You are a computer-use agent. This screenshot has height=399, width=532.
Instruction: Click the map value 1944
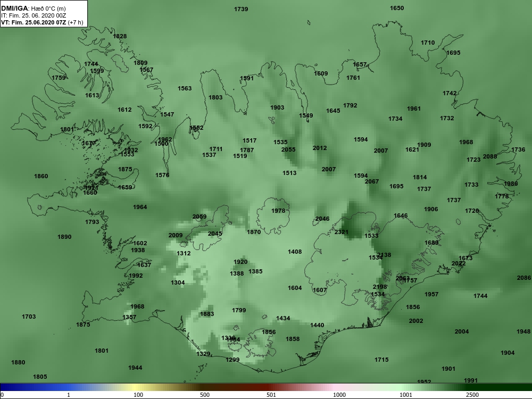pyautogui.click(x=135, y=368)
